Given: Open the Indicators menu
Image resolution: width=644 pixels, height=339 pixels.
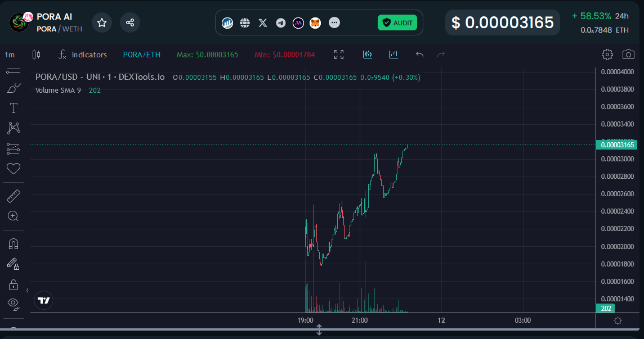Looking at the screenshot, I should click(x=83, y=55).
